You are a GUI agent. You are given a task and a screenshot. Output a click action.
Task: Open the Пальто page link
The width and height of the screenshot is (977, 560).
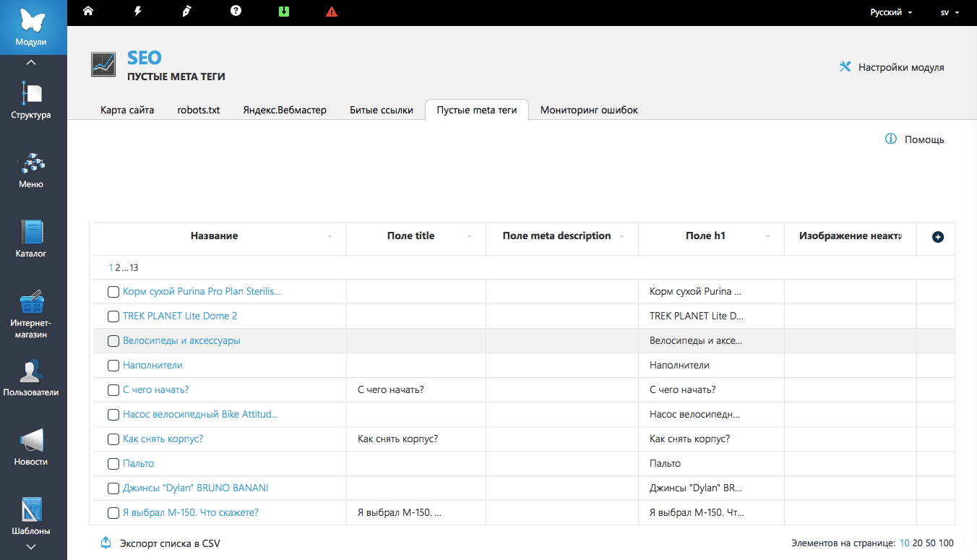point(138,464)
